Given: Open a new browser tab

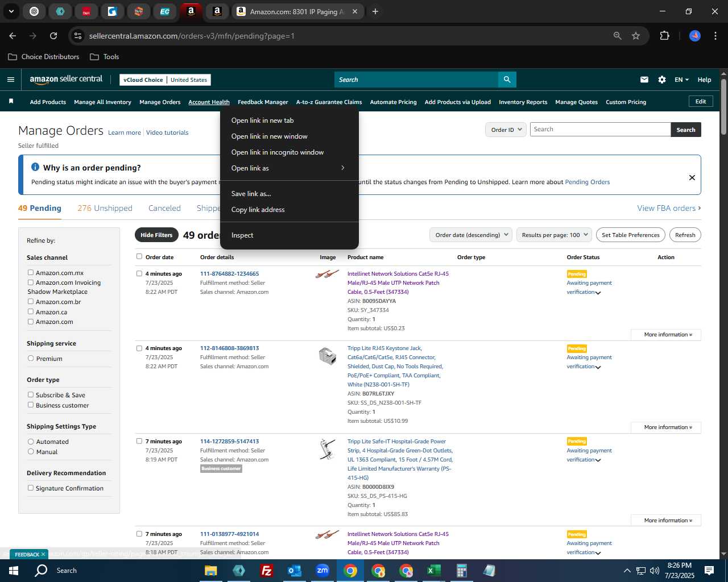Looking at the screenshot, I should pyautogui.click(x=375, y=11).
